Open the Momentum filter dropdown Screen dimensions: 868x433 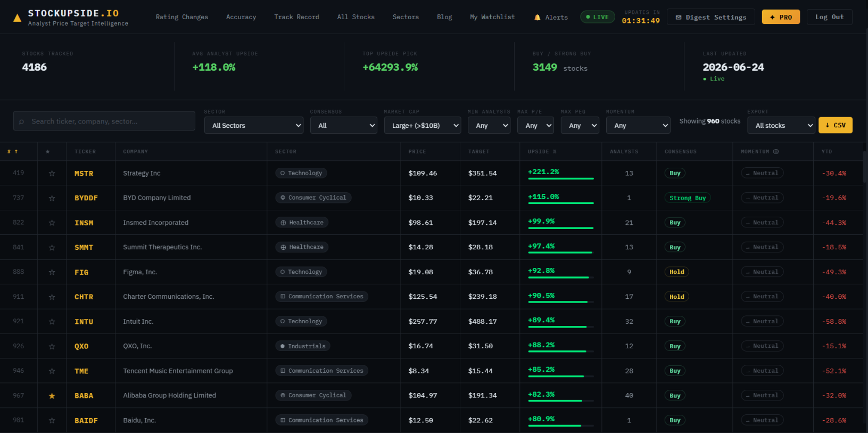pos(638,125)
